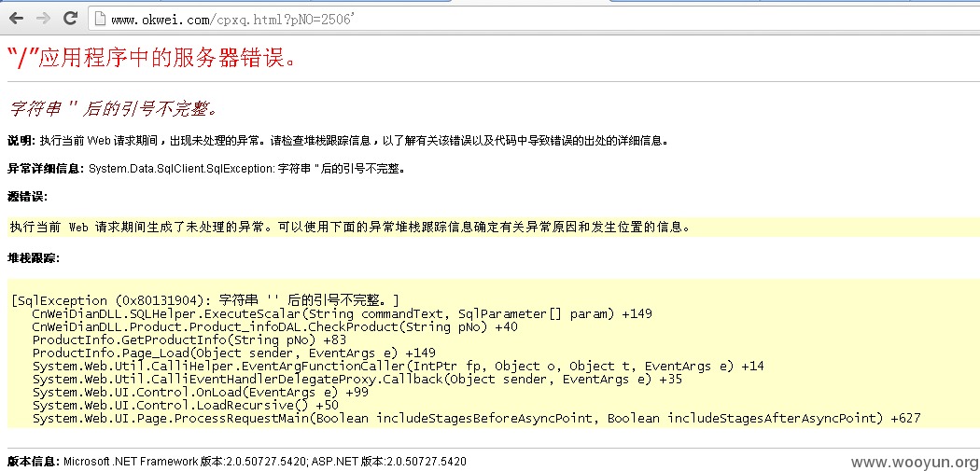Viewport: 980px width, 471px height.
Task: Focus the URL field containing www.okwei.com/cpxq.html
Action: (535, 20)
